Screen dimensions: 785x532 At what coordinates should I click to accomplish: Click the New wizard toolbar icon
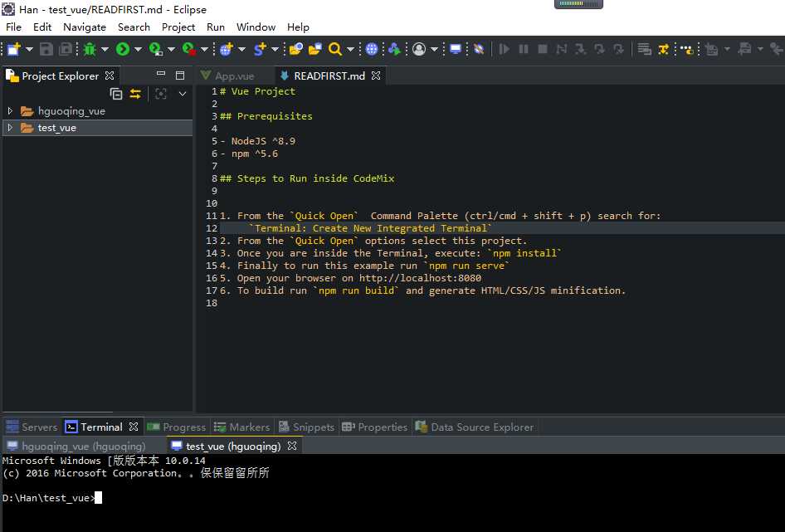(x=14, y=49)
